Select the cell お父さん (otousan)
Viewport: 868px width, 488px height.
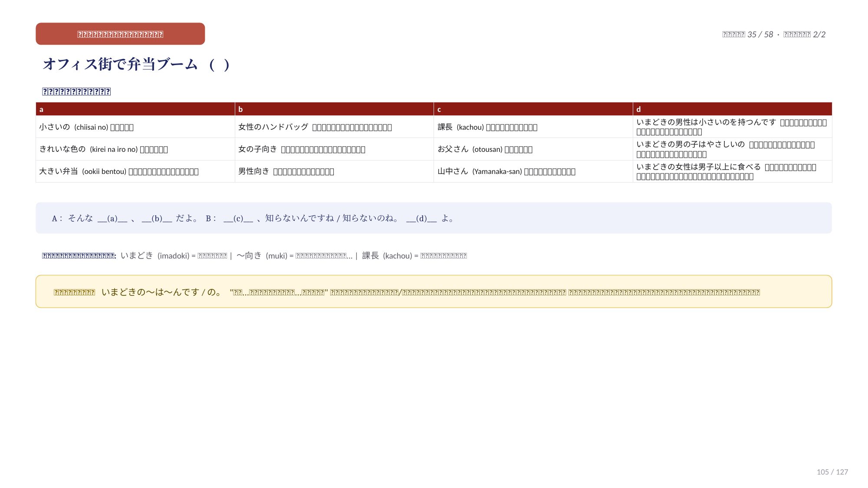click(x=533, y=149)
